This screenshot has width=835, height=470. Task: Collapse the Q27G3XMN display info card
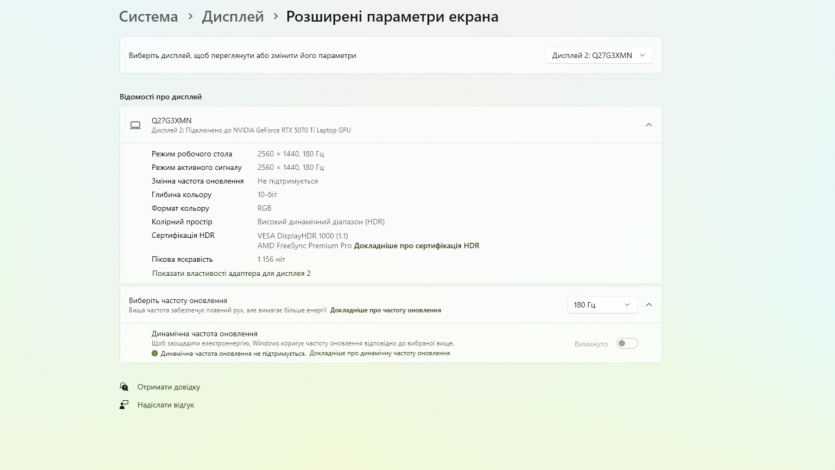click(x=648, y=125)
